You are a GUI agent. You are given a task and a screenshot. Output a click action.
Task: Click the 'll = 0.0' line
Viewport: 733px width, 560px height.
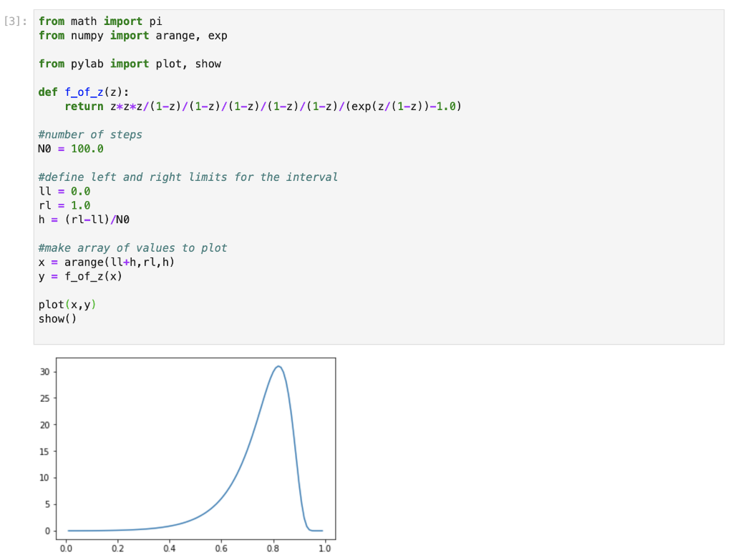tap(64, 191)
